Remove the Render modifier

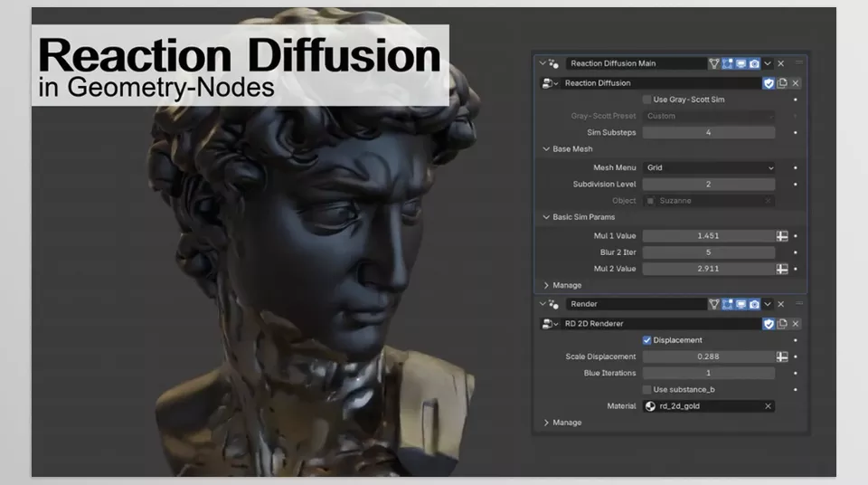tap(781, 304)
